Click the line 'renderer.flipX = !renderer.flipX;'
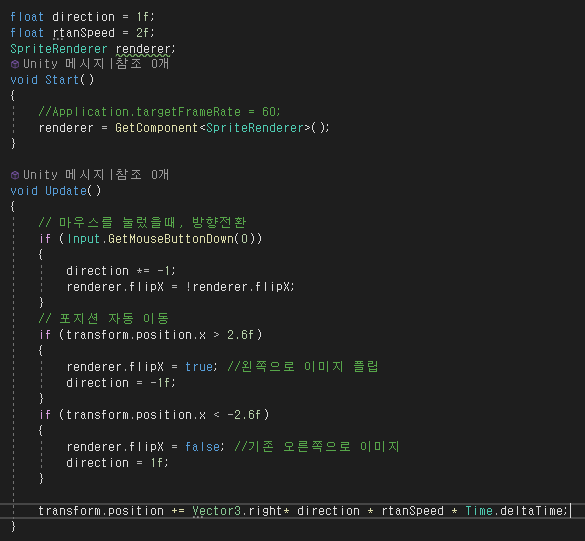 point(181,287)
